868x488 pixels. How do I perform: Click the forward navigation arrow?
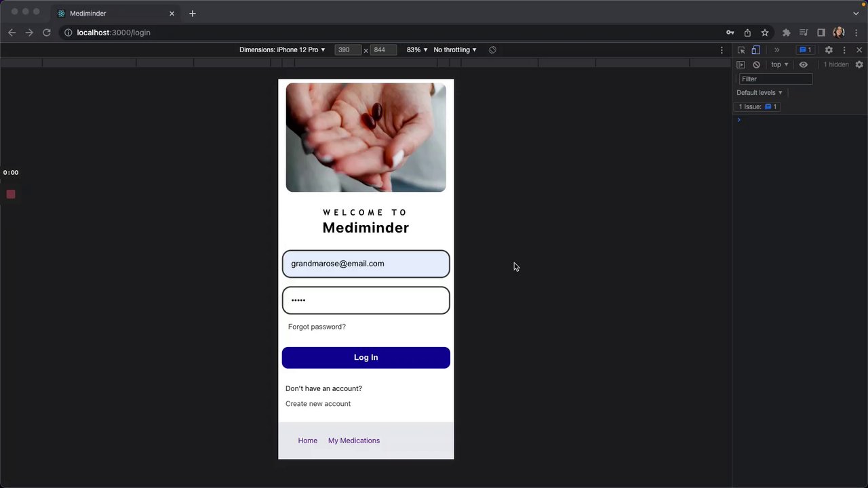pos(29,33)
